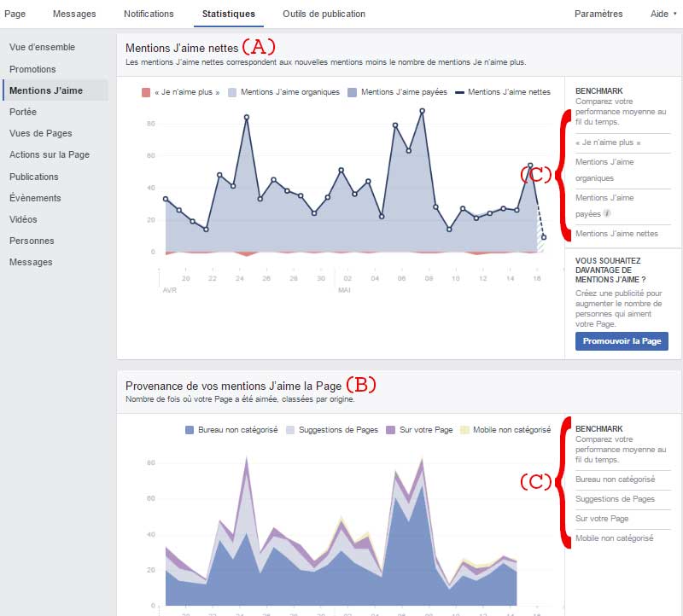Open the Outils de publication tab
The width and height of the screenshot is (683, 616).
[324, 14]
